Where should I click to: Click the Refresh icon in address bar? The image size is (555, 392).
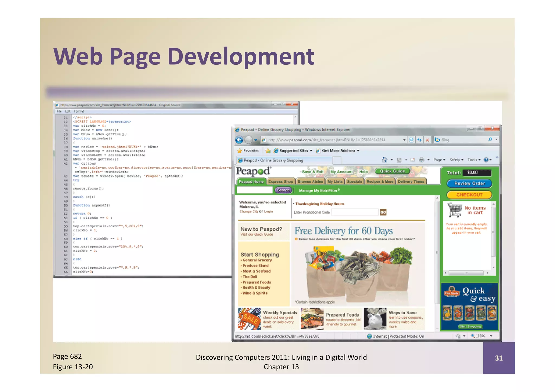click(419, 140)
